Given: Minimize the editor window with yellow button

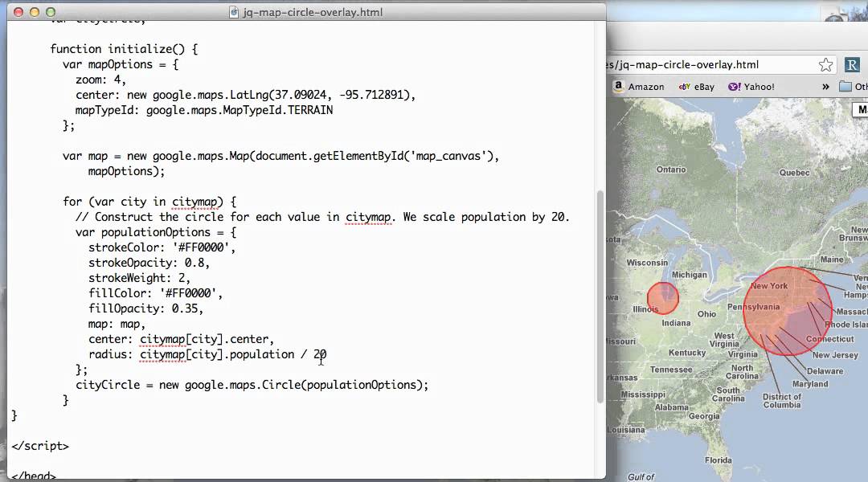Looking at the screenshot, I should [x=35, y=11].
